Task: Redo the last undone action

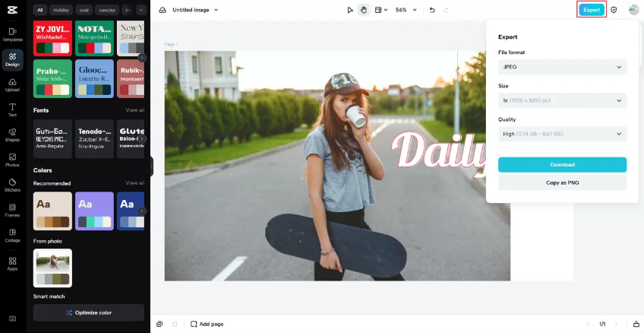Action: [x=446, y=10]
